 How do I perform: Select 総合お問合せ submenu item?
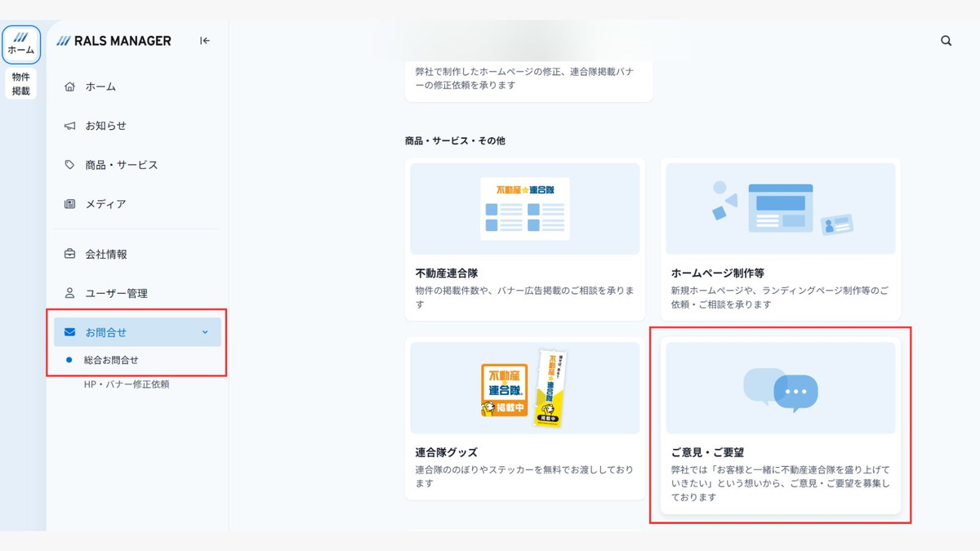pos(111,360)
